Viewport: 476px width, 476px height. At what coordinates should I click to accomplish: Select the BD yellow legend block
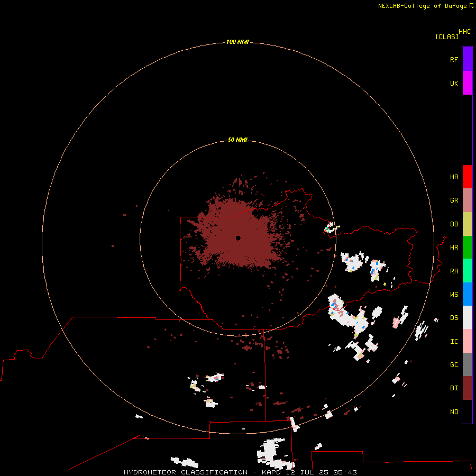[467, 224]
